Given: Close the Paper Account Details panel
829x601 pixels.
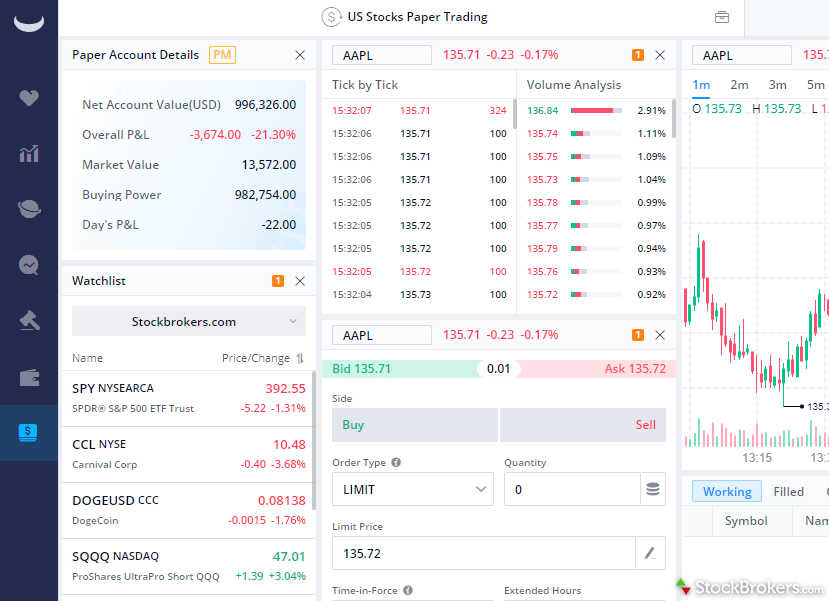Looking at the screenshot, I should 300,55.
